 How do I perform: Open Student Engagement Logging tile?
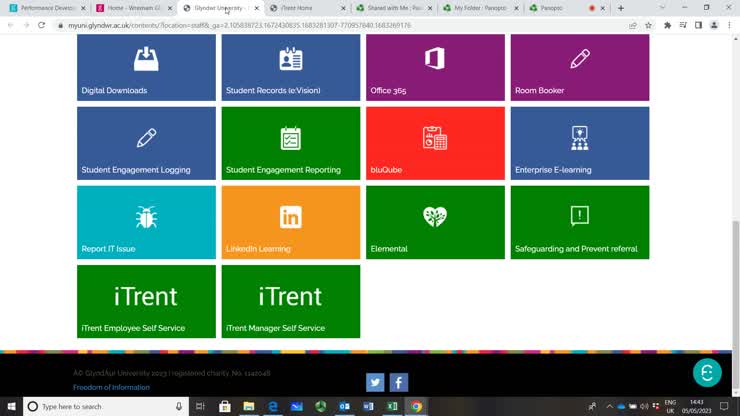click(x=146, y=143)
